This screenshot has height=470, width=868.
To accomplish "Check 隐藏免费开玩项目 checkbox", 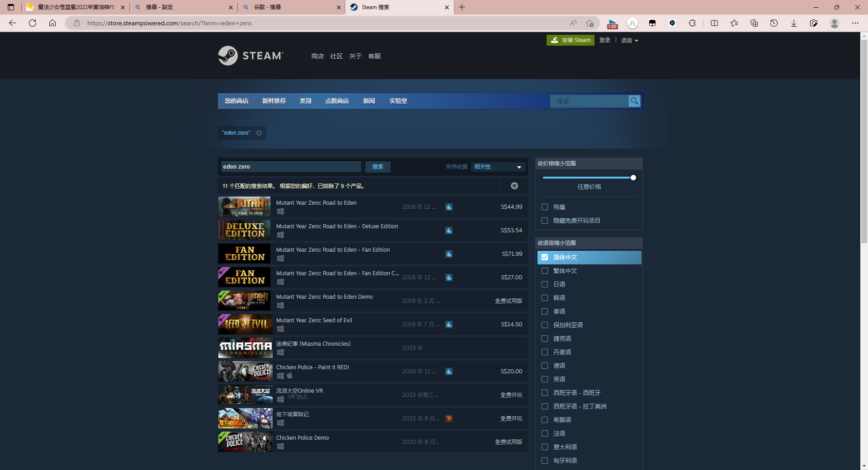I will (545, 221).
